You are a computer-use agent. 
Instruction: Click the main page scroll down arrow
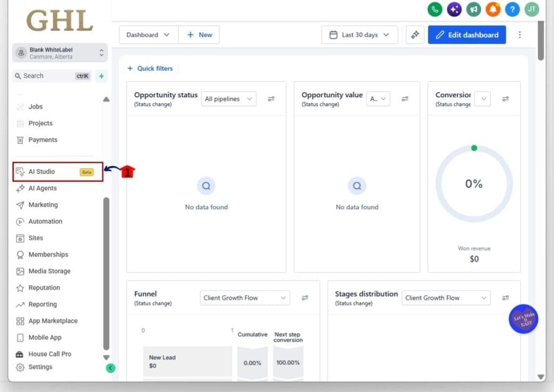point(540,377)
